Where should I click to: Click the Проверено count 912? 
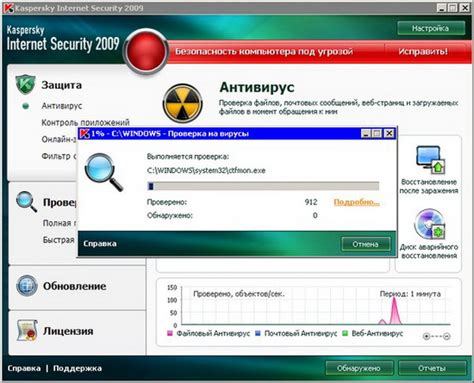coord(311,202)
